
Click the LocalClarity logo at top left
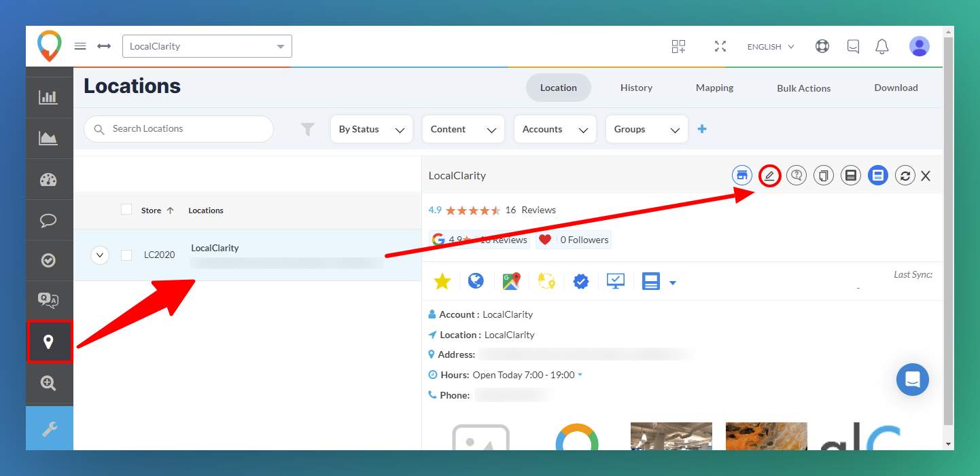click(x=49, y=46)
